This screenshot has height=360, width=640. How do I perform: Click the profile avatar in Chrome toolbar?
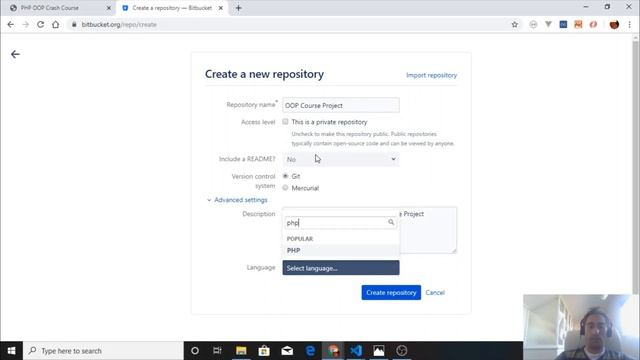click(614, 24)
